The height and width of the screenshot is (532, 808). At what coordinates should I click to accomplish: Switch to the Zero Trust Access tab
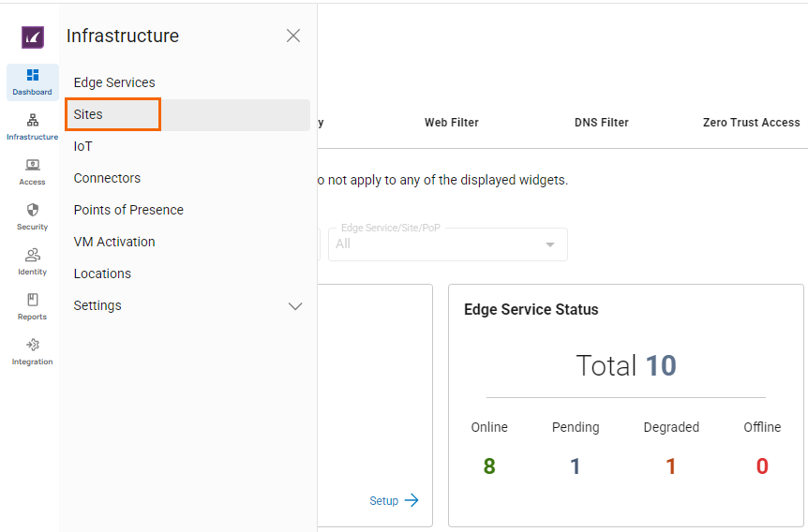pyautogui.click(x=751, y=123)
